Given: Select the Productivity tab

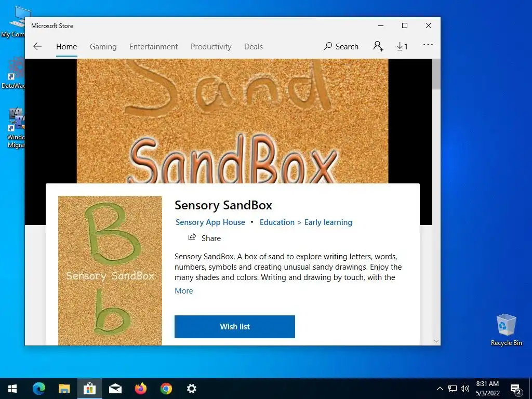Looking at the screenshot, I should click(x=211, y=46).
